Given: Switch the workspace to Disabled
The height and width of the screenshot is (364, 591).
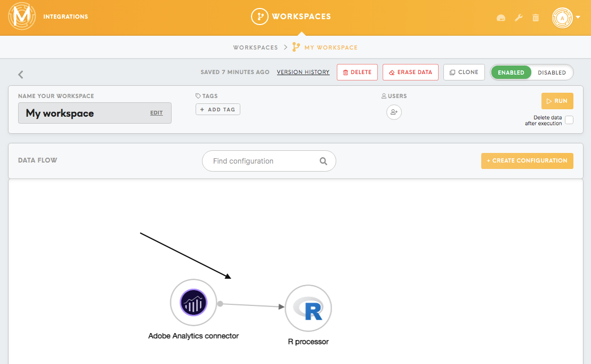Looking at the screenshot, I should pos(552,72).
